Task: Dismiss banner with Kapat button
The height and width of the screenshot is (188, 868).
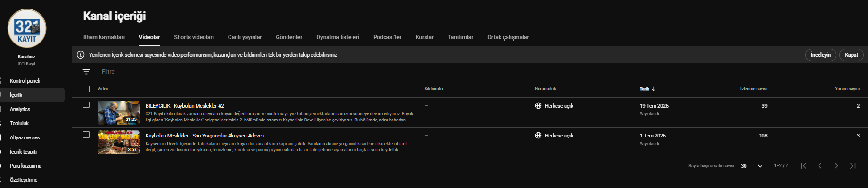Action: 852,55
